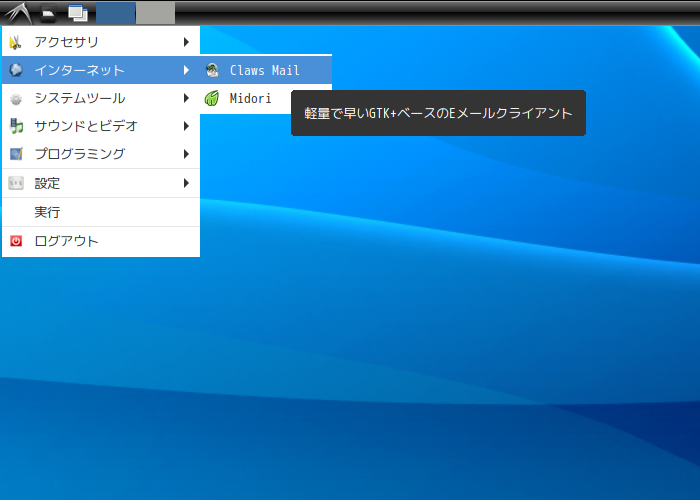Expand the プログラミング submenu arrow
Image resolution: width=700 pixels, height=500 pixels.
pos(187,154)
